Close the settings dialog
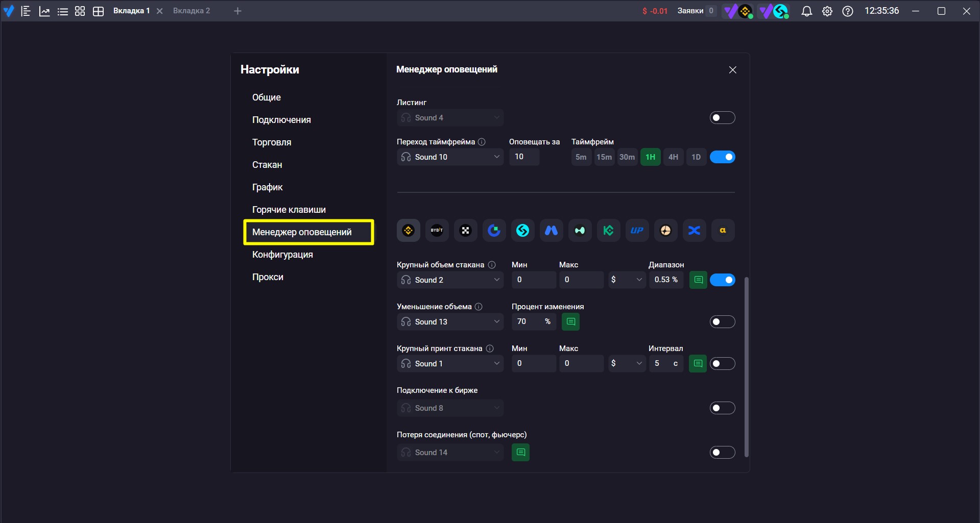Screen dimensions: 980x523 coord(733,70)
